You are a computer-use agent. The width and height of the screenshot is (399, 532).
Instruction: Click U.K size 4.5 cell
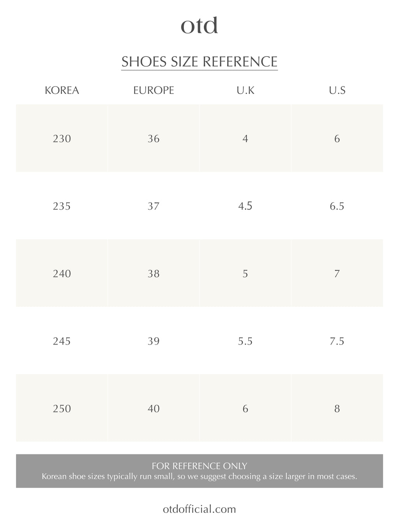[x=245, y=206]
